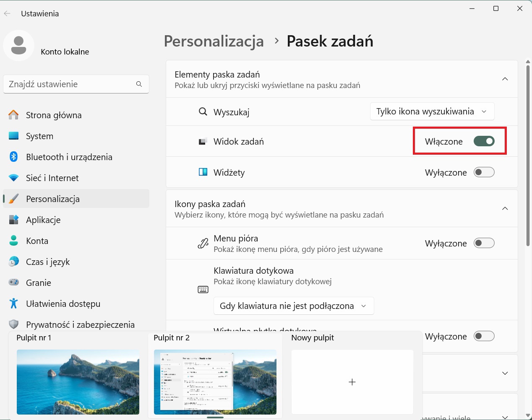532x420 pixels.
Task: Open the Gdy klawiatura nie jest podłączona dropdown
Action: pyautogui.click(x=294, y=306)
